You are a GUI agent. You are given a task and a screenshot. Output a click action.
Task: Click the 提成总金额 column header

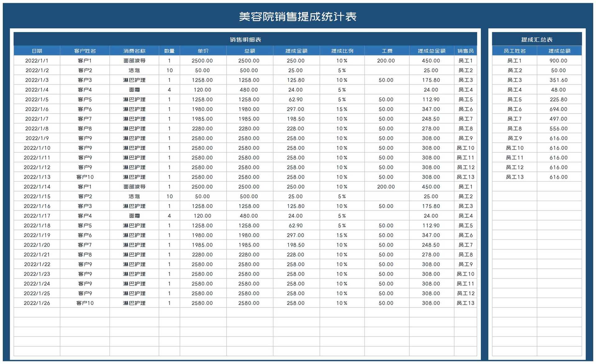point(431,51)
